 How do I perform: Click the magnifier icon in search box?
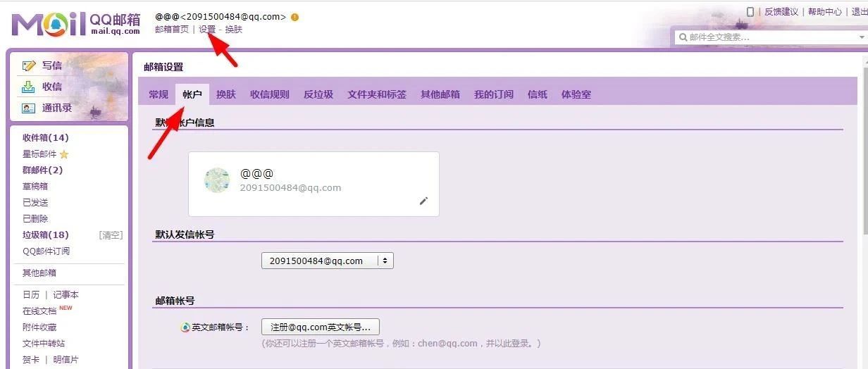tap(683, 37)
